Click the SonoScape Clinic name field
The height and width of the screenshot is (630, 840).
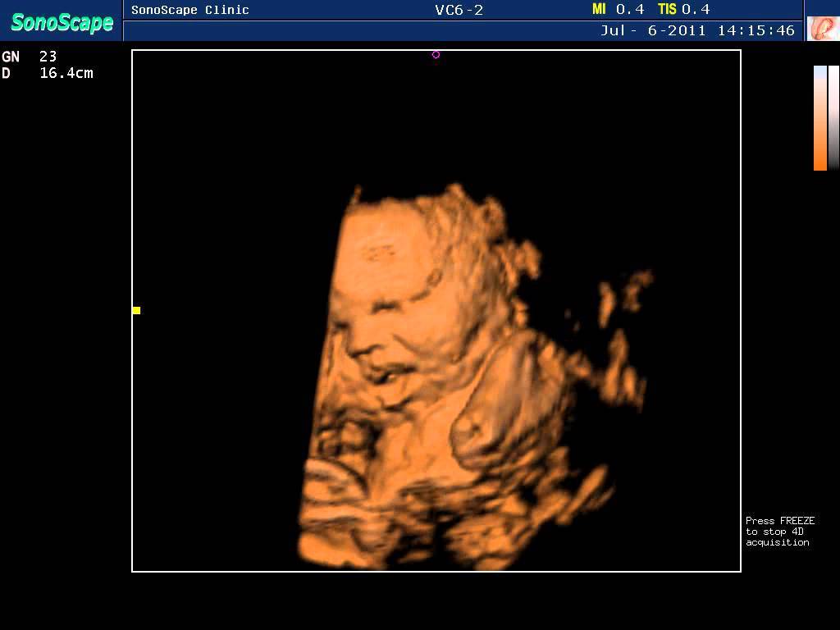(x=190, y=10)
